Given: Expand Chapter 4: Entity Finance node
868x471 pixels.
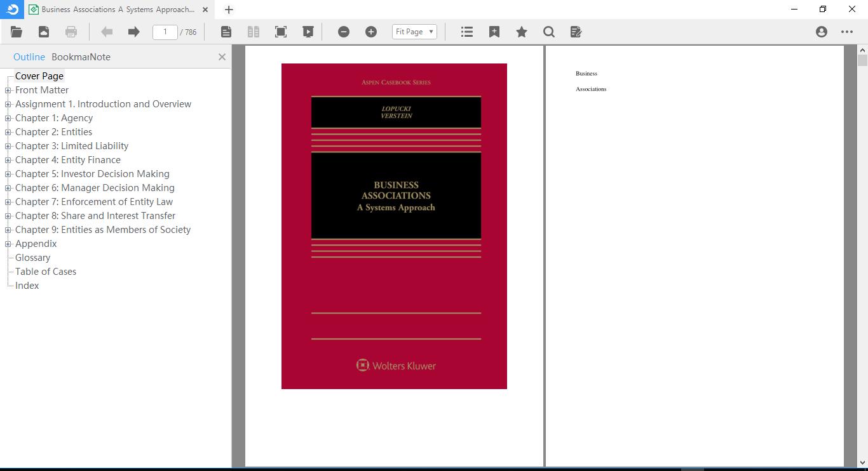Looking at the screenshot, I should [x=8, y=160].
